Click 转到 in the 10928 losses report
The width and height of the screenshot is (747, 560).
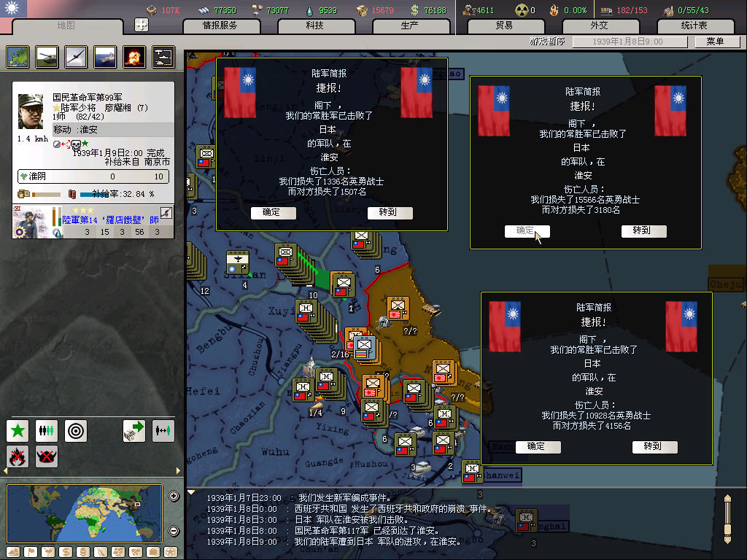coord(654,447)
